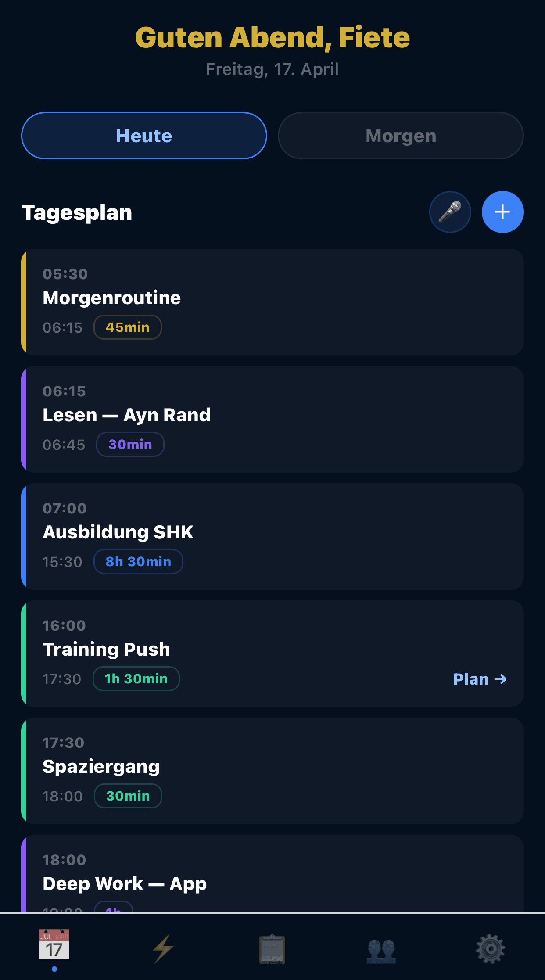Image resolution: width=545 pixels, height=980 pixels.
Task: Tap the 1h 30min duration badge
Action: [136, 679]
